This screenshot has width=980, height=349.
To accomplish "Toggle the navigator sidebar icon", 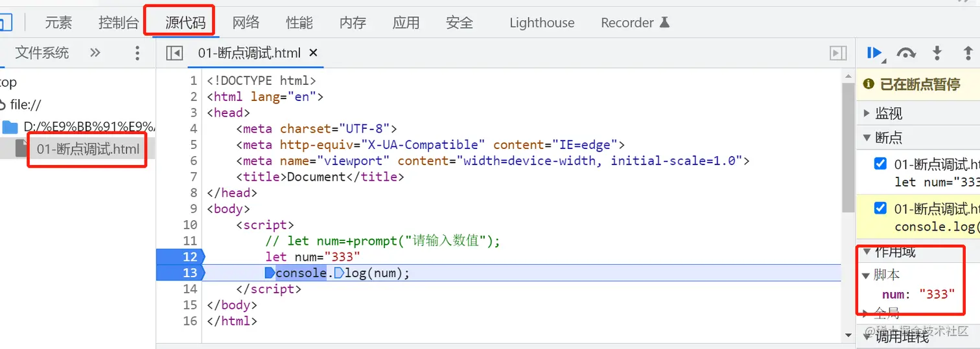I will [x=174, y=53].
